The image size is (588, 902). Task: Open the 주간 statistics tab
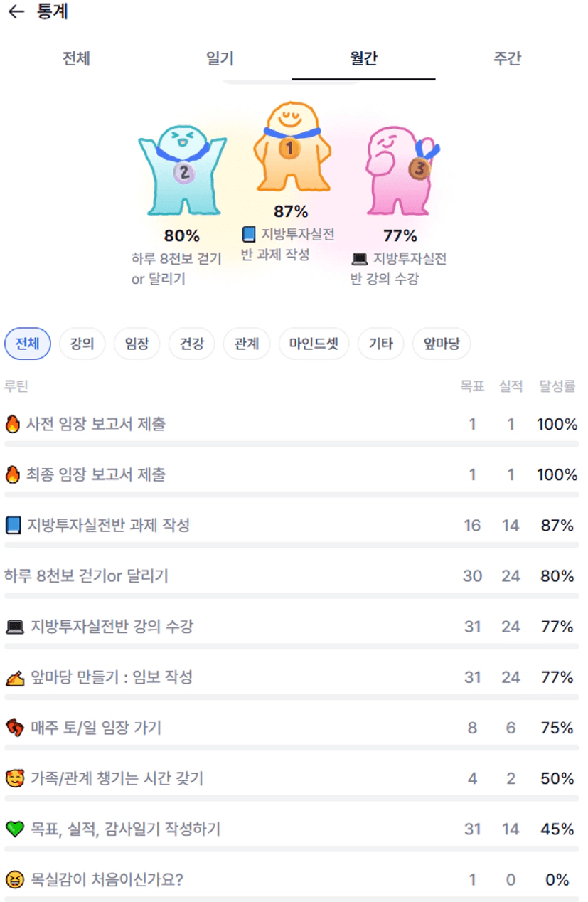[507, 59]
